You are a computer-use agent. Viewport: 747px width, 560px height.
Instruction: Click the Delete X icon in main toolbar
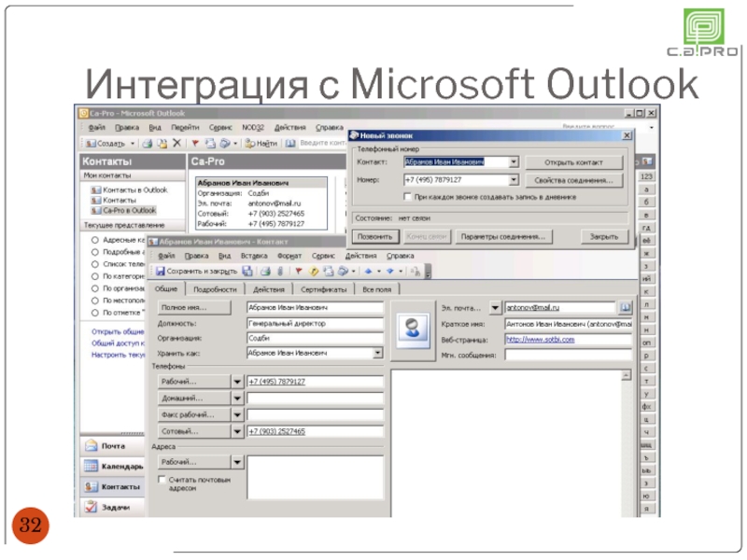coord(176,143)
